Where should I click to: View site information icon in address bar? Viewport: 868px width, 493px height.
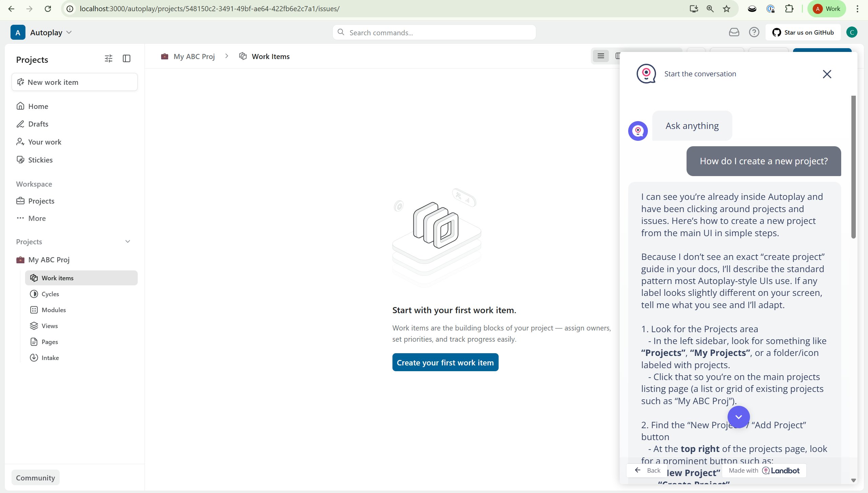[x=70, y=9]
